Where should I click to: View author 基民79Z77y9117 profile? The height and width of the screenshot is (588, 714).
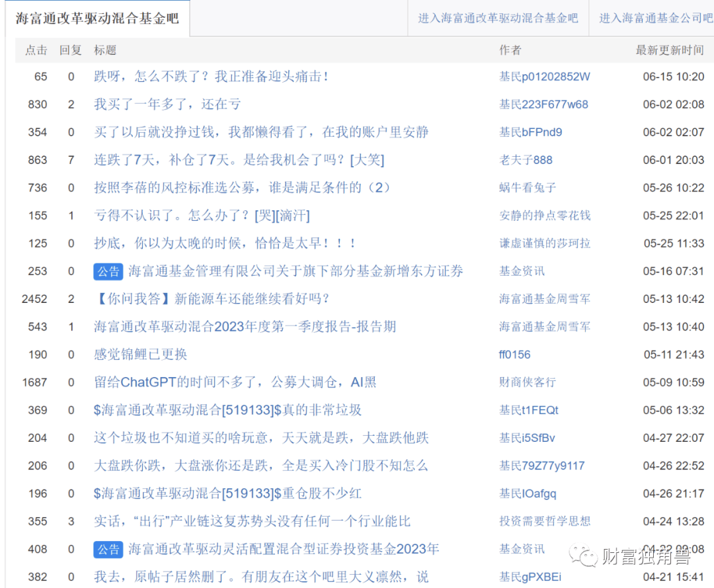[542, 466]
